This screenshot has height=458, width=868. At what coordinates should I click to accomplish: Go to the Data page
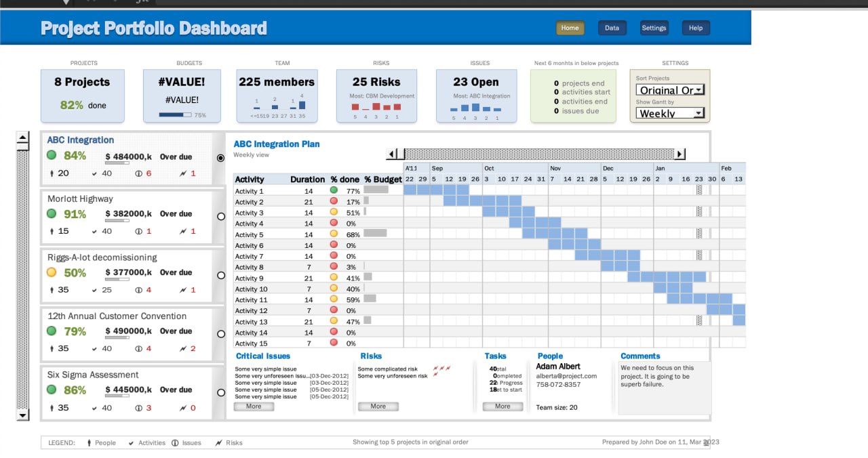612,28
